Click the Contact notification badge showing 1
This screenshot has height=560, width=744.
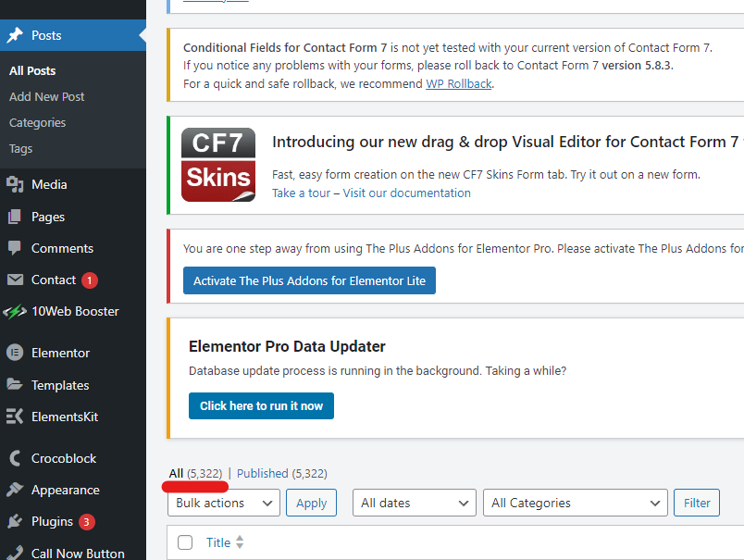point(90,280)
